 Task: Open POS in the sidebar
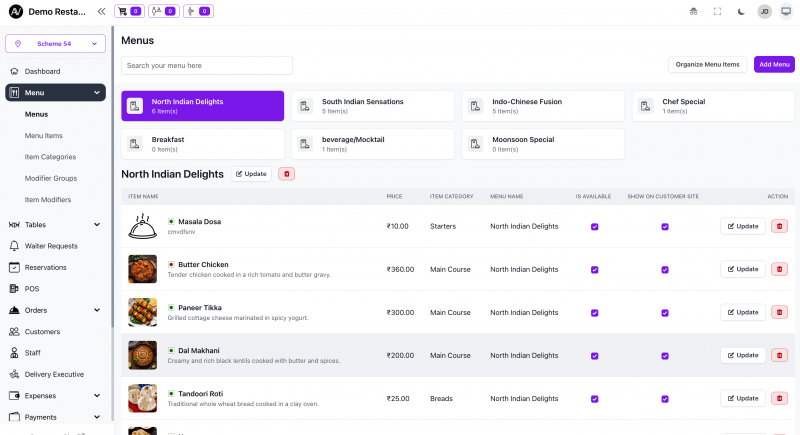tap(55, 289)
